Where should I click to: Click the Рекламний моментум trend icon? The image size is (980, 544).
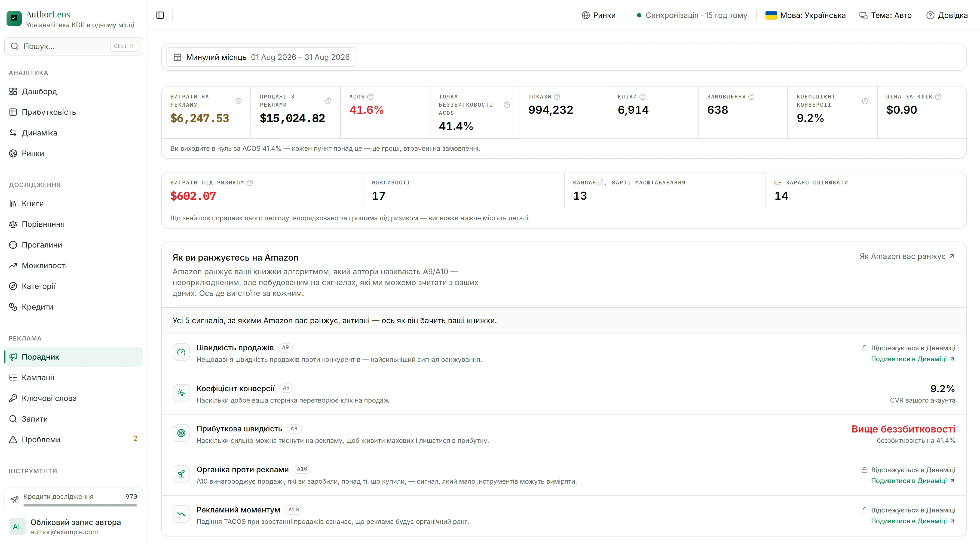(181, 514)
